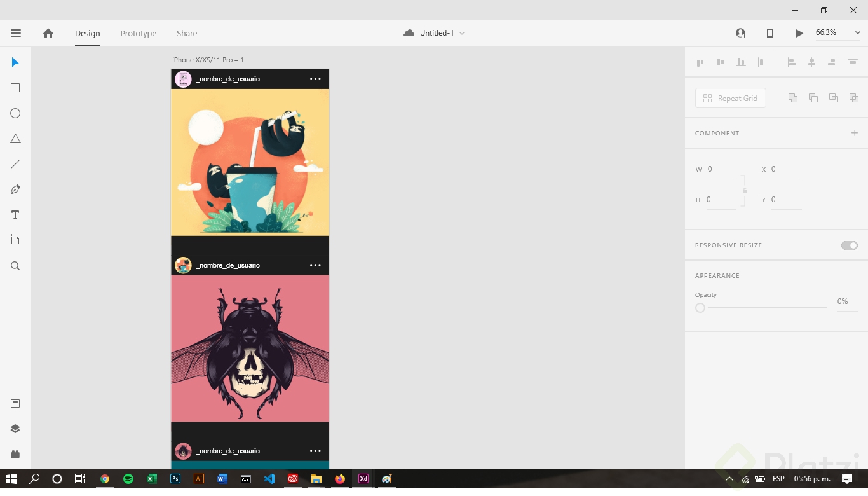
Task: Click the W width input field
Action: 721,169
